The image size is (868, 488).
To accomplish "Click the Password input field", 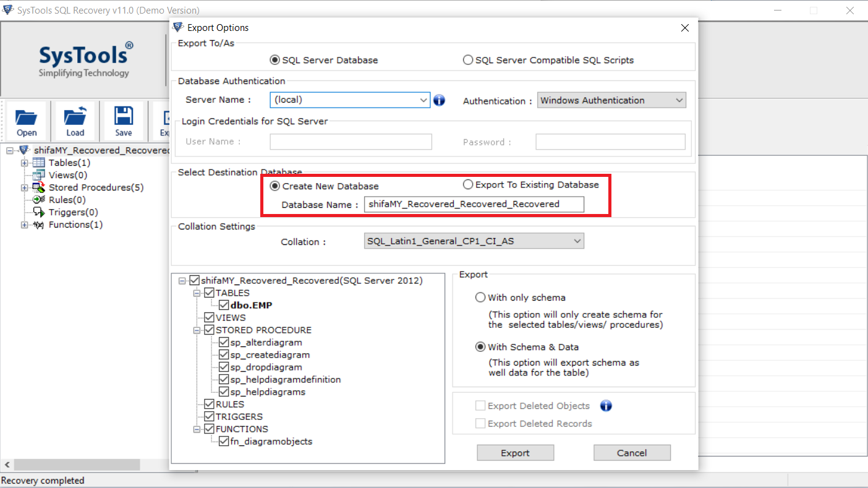I will coord(610,142).
